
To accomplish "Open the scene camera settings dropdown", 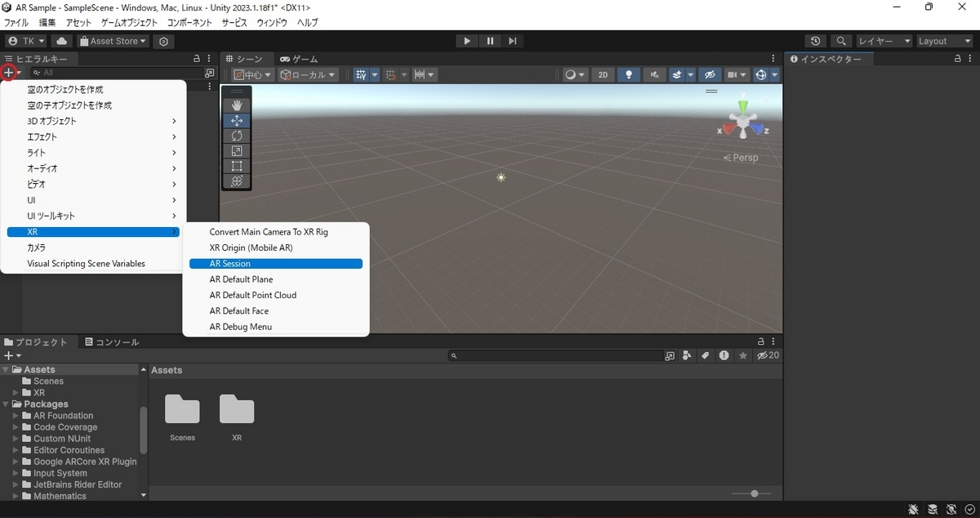I will click(x=737, y=74).
